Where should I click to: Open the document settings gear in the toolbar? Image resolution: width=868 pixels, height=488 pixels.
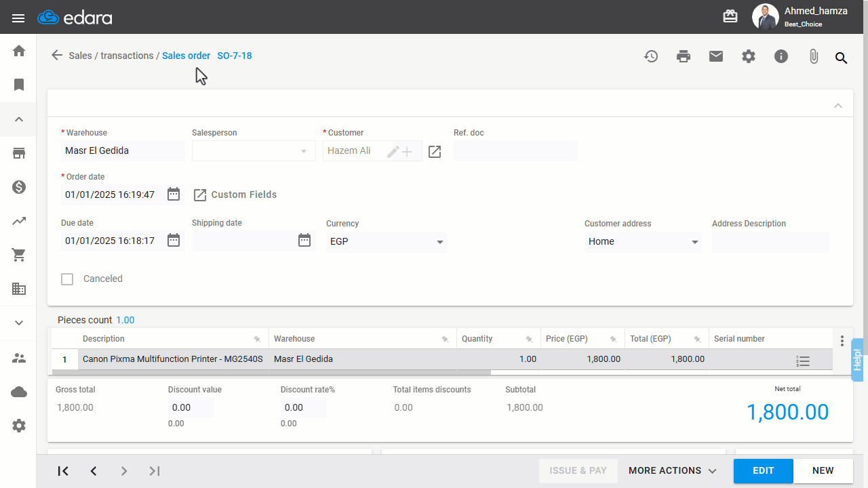click(749, 56)
